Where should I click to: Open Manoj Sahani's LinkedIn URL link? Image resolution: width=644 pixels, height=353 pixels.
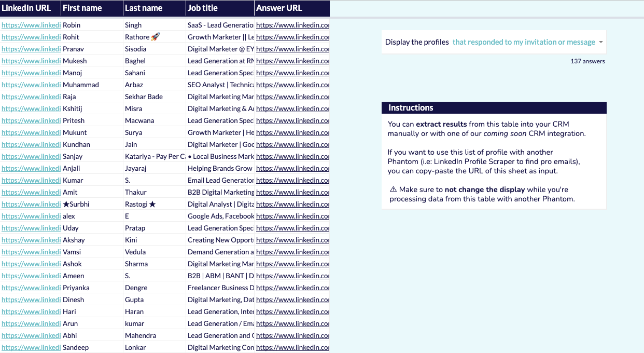[31, 73]
